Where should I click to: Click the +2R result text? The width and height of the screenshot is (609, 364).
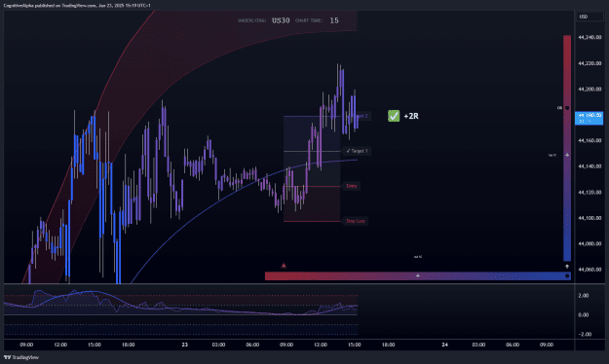[x=411, y=116]
